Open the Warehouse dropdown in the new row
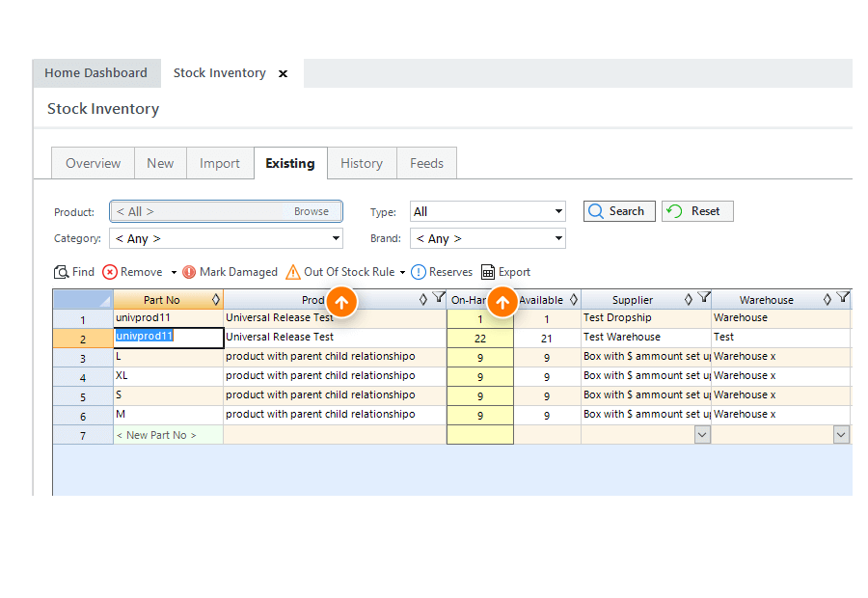The width and height of the screenshot is (868, 598). tap(841, 435)
